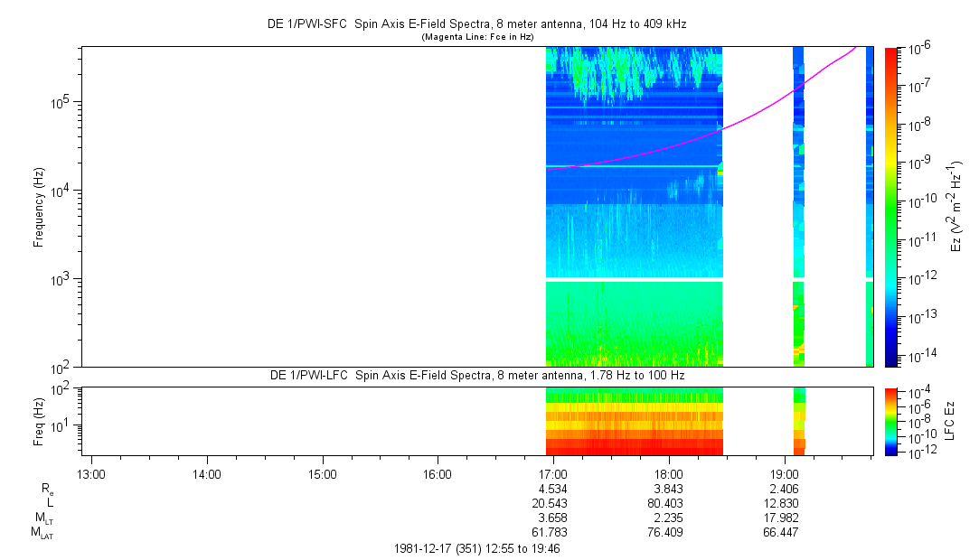Click the LFC Ez colorbar

pos(892,421)
